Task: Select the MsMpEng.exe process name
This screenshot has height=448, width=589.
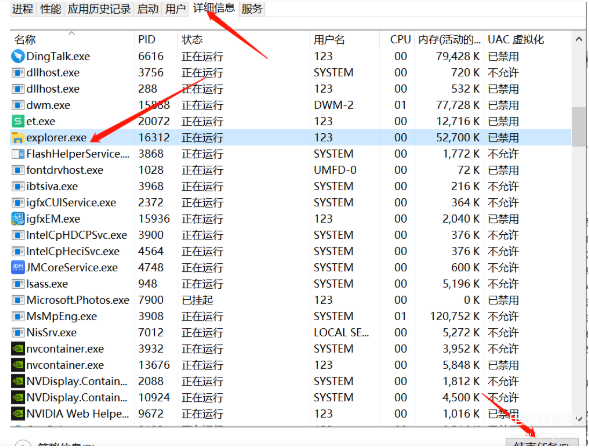Action: coord(62,316)
